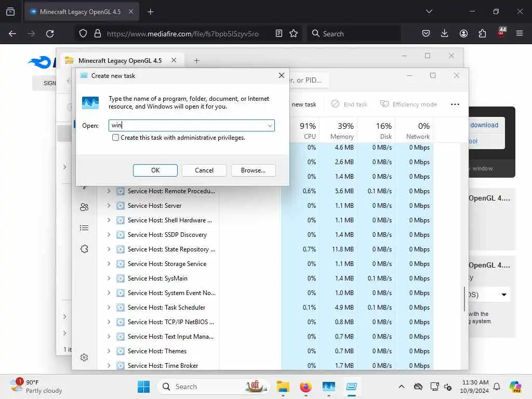Toggle Firefox reader view icon
The image size is (532, 399).
[x=279, y=33]
